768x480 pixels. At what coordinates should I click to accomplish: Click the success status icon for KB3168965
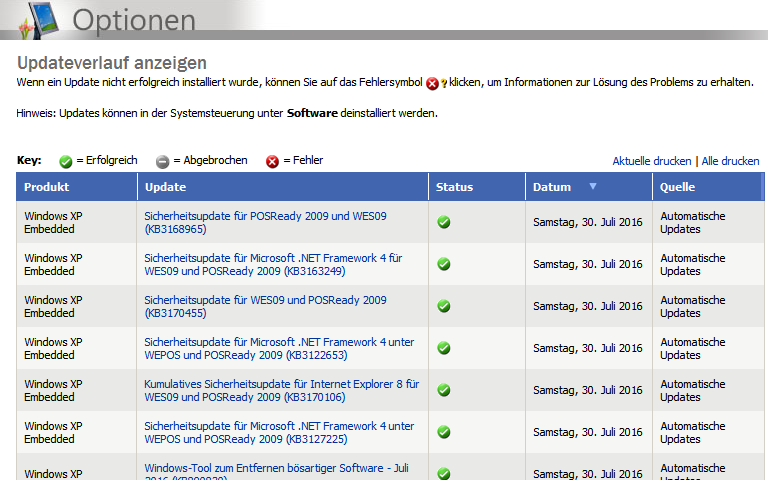(x=444, y=222)
